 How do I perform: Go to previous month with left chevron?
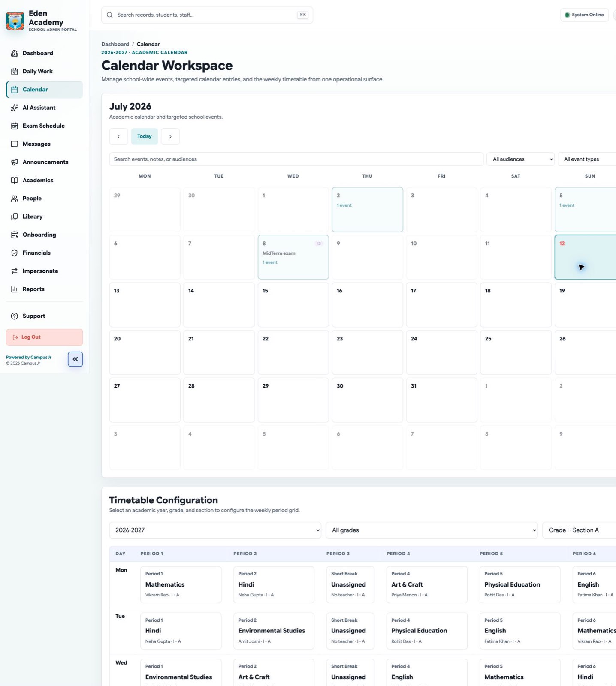(x=118, y=137)
